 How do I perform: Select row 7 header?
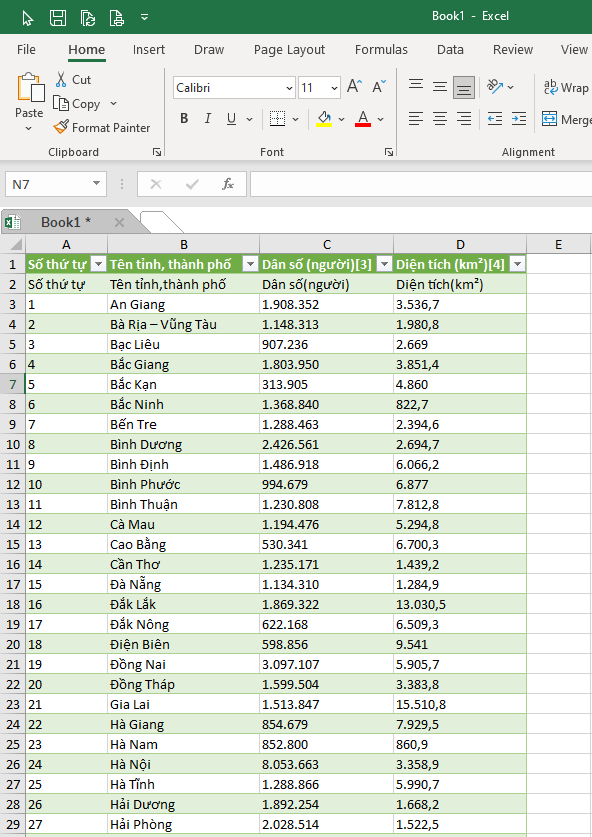[13, 384]
